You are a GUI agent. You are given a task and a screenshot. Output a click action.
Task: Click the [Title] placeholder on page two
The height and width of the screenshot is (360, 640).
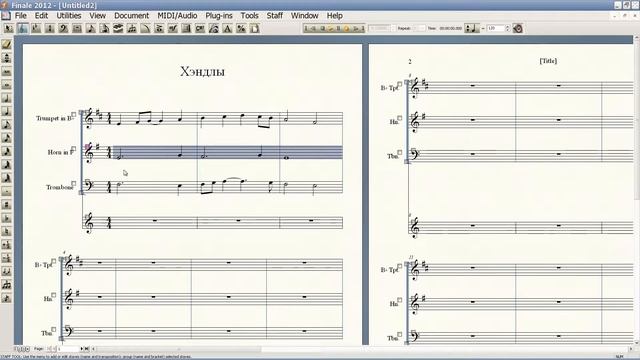(x=548, y=61)
